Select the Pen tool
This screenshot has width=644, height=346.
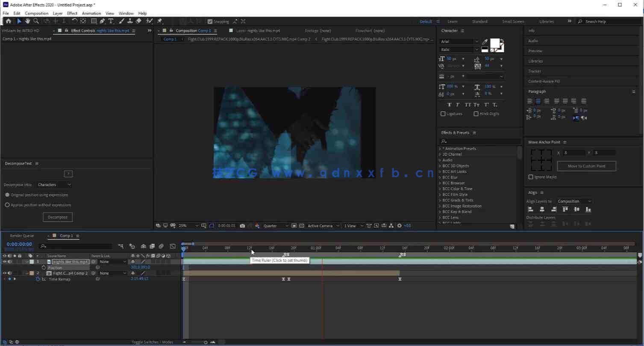tap(102, 21)
